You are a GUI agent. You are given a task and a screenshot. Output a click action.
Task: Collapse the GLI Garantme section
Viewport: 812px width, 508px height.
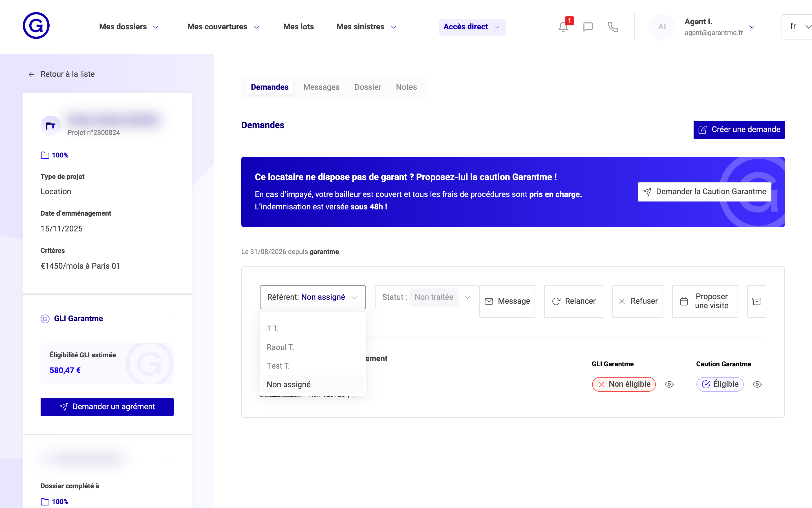point(169,319)
